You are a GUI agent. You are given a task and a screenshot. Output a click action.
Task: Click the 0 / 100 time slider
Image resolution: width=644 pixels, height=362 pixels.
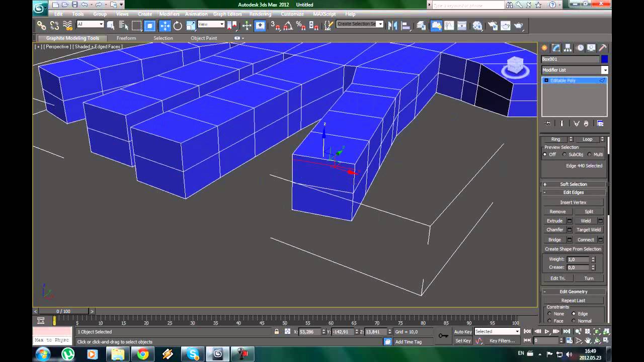(63, 312)
